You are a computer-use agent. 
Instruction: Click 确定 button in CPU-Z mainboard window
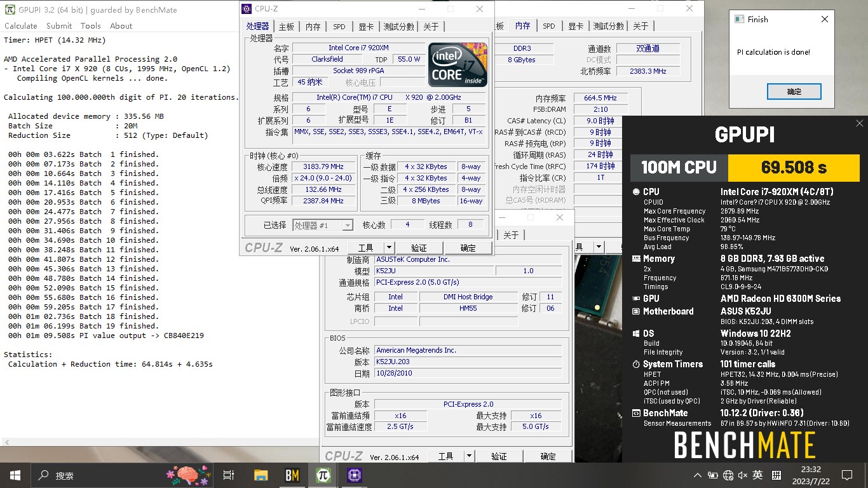pyautogui.click(x=548, y=456)
